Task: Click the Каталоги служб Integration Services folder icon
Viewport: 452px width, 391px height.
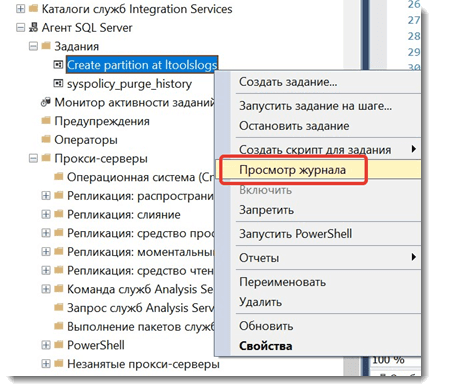Action: pyautogui.click(x=33, y=8)
